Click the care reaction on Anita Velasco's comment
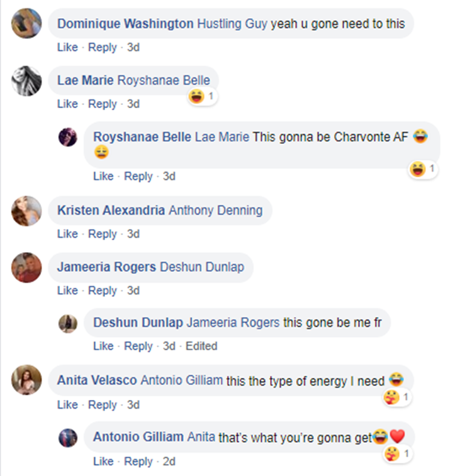472x476 pixels. pos(391,397)
